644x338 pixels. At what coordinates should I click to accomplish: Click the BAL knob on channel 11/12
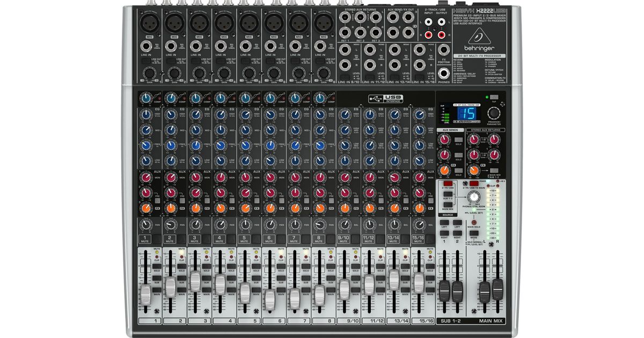[x=369, y=224]
